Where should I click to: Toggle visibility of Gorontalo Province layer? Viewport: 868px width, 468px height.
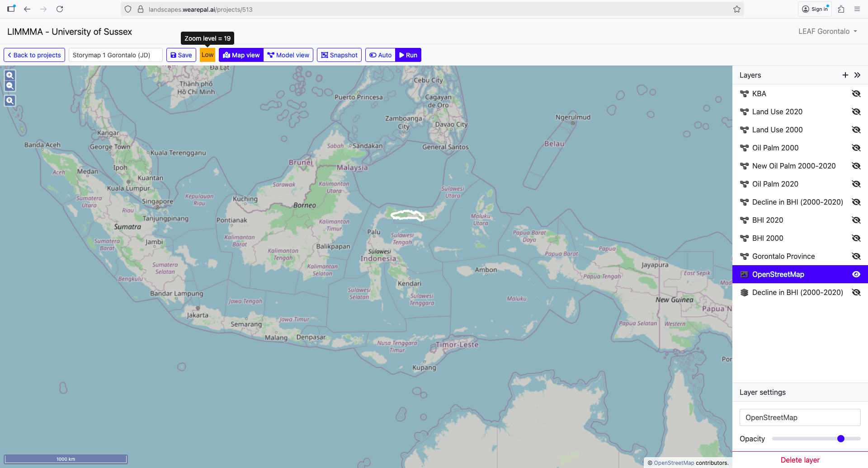[x=856, y=256]
